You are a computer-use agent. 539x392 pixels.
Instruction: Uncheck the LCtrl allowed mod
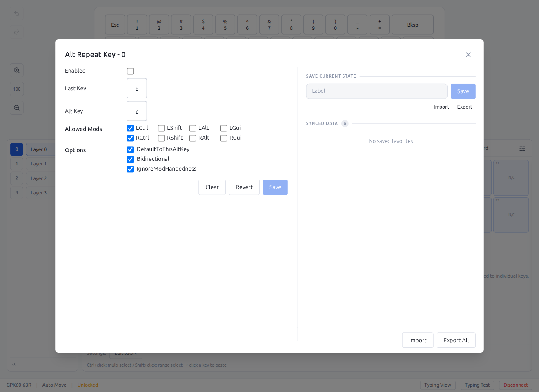pyautogui.click(x=130, y=128)
